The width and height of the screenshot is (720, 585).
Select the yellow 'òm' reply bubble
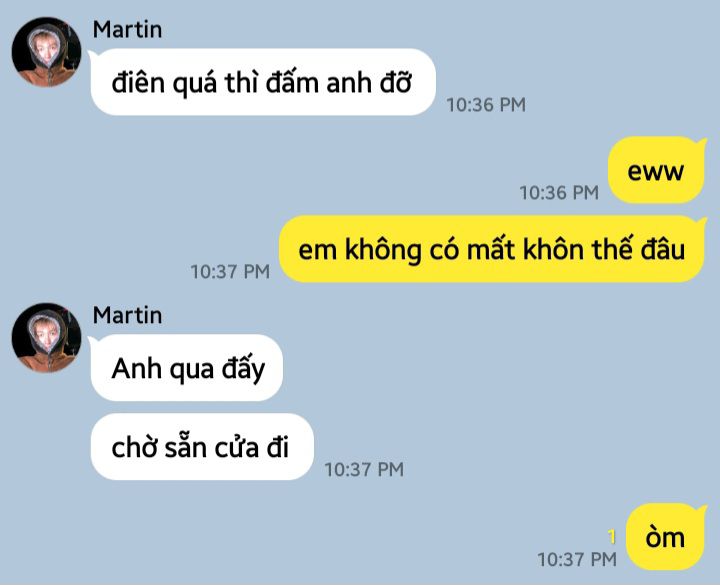pos(666,537)
